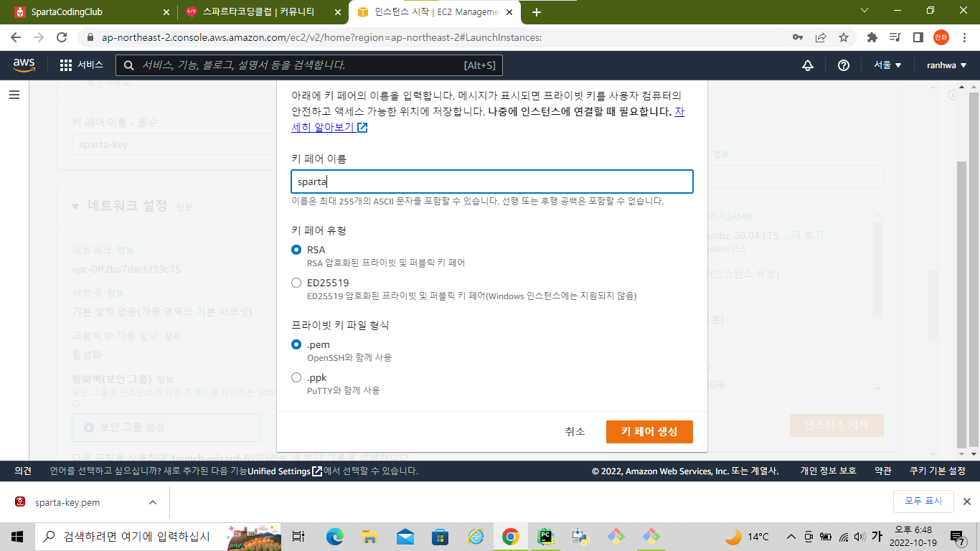Viewport: 980px width, 551px height.
Task: Click the browser address bar URL
Action: [x=321, y=37]
